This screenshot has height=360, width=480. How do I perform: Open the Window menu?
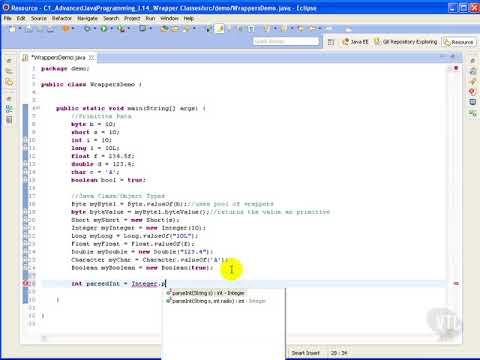pos(169,18)
